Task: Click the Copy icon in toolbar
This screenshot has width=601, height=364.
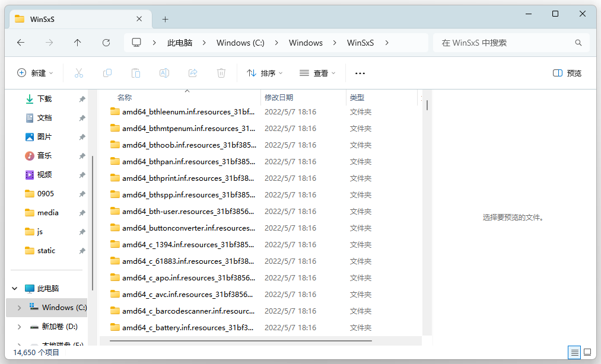Action: (x=107, y=73)
